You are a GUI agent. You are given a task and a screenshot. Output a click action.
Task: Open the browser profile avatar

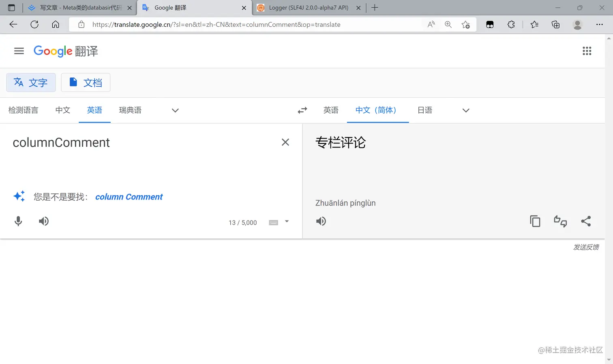(577, 25)
